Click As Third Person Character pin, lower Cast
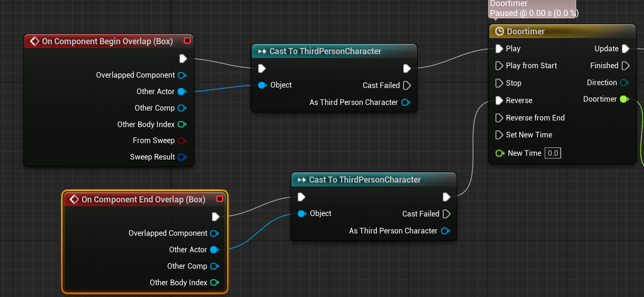Viewport: 644px width, 297px height. click(445, 231)
